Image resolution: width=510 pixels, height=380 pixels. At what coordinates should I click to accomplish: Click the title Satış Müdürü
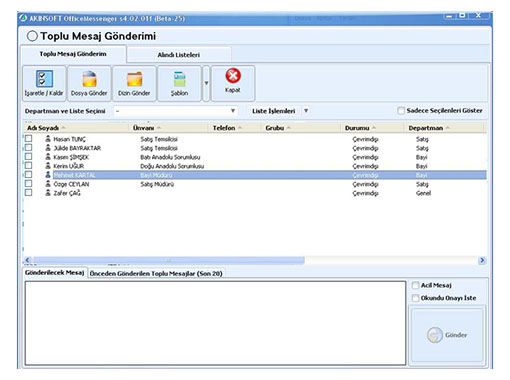pyautogui.click(x=157, y=184)
